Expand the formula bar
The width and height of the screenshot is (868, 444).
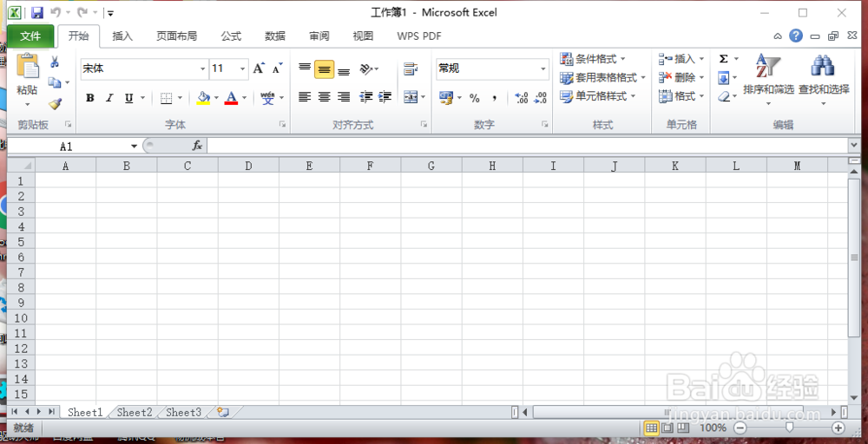pyautogui.click(x=854, y=146)
